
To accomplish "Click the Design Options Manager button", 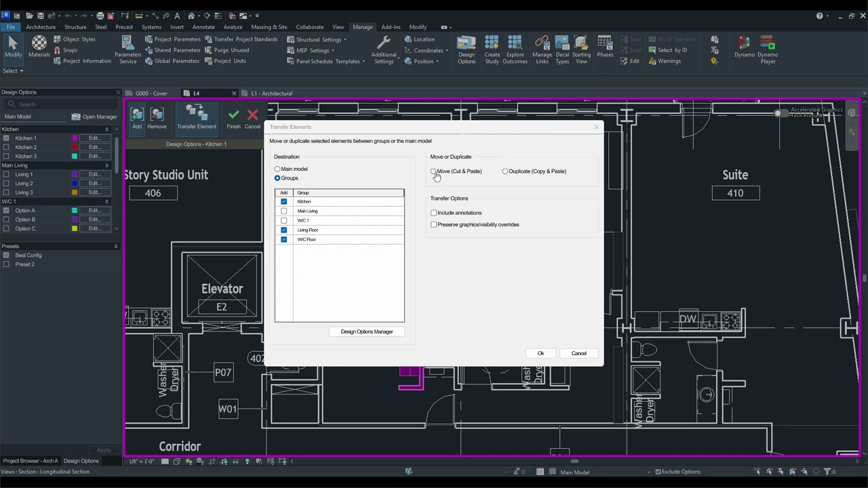I will coord(367,331).
